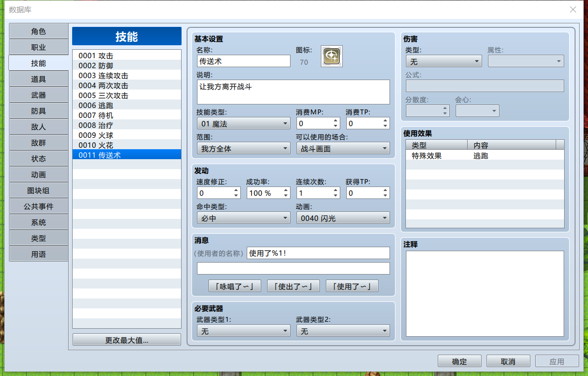Decrease 成功率 with the down arrow
Screen dimensions: 588x376
[286, 195]
